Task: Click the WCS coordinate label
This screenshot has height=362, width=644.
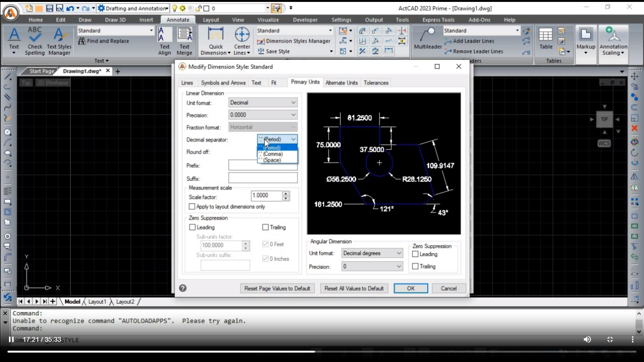Action: [604, 143]
